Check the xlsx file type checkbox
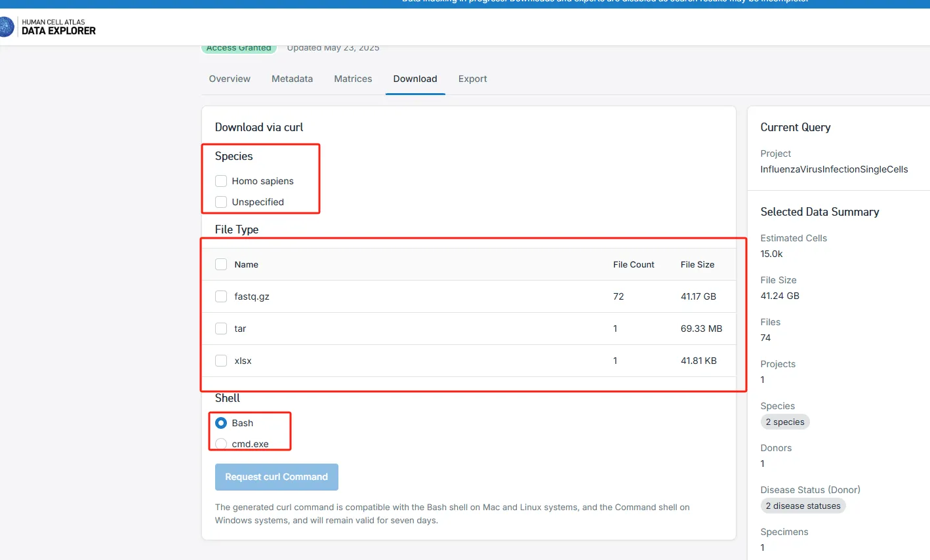 point(221,361)
